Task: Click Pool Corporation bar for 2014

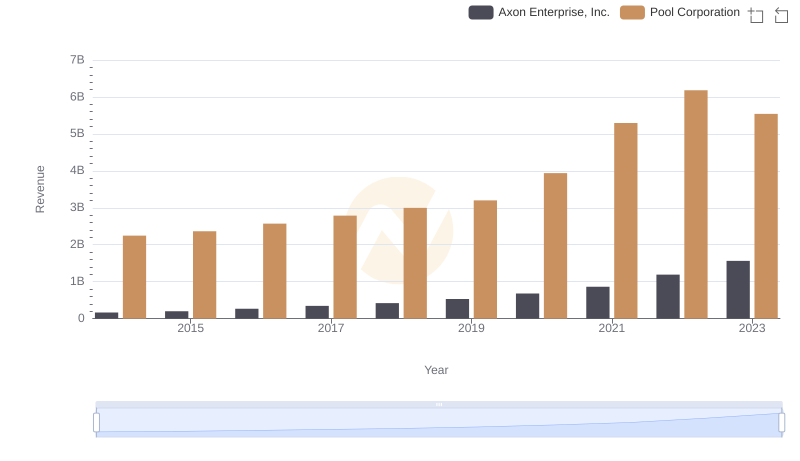Action: point(134,277)
